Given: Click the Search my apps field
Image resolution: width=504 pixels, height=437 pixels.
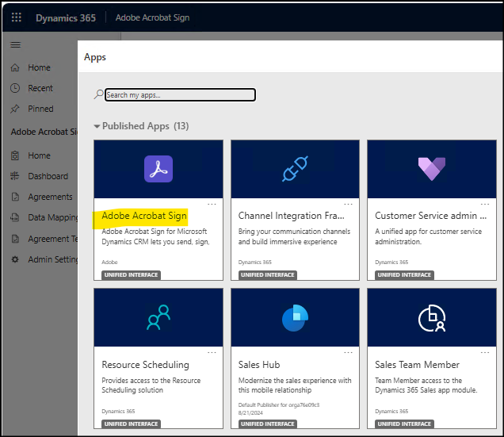Looking at the screenshot, I should [x=181, y=95].
